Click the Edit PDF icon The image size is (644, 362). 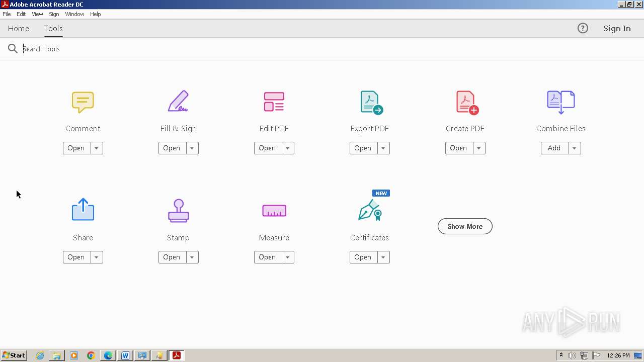(274, 102)
